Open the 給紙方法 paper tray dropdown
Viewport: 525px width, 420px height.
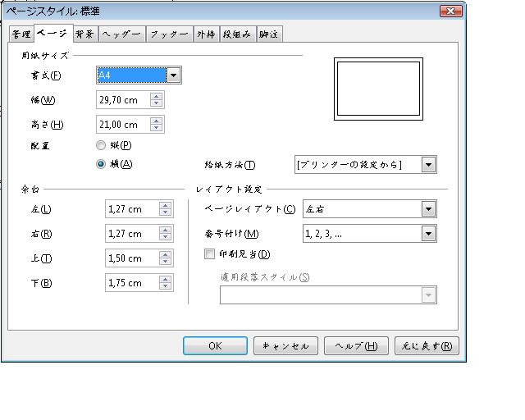pos(428,164)
